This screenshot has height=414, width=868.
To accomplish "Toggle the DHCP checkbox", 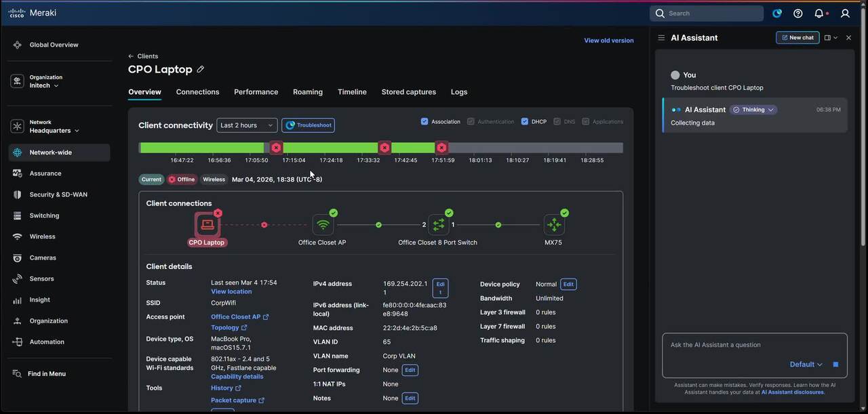I will [x=524, y=121].
